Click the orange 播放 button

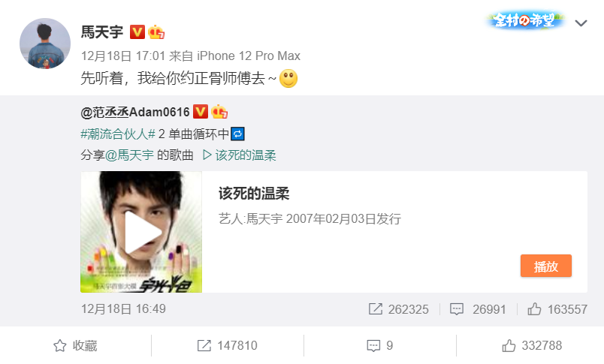click(546, 266)
